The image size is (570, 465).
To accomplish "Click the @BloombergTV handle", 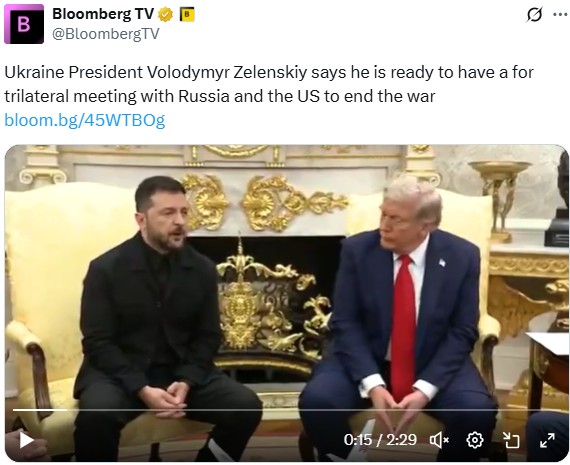I will (x=106, y=34).
